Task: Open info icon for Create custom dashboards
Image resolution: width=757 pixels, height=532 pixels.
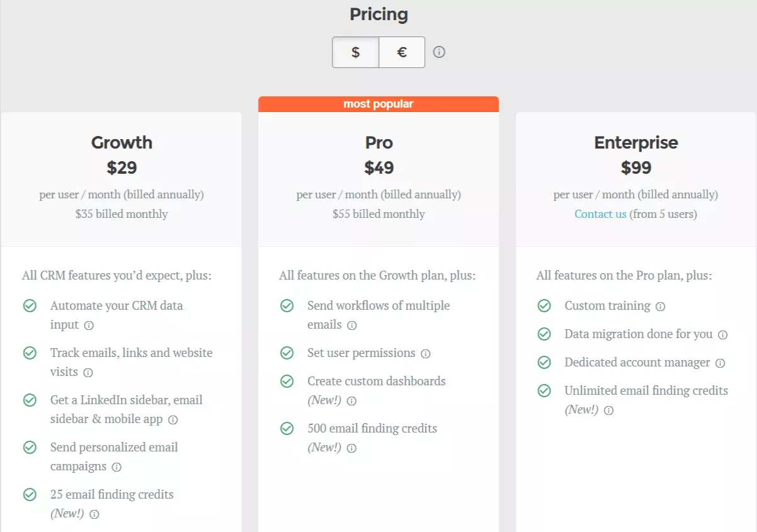Action: coord(351,401)
